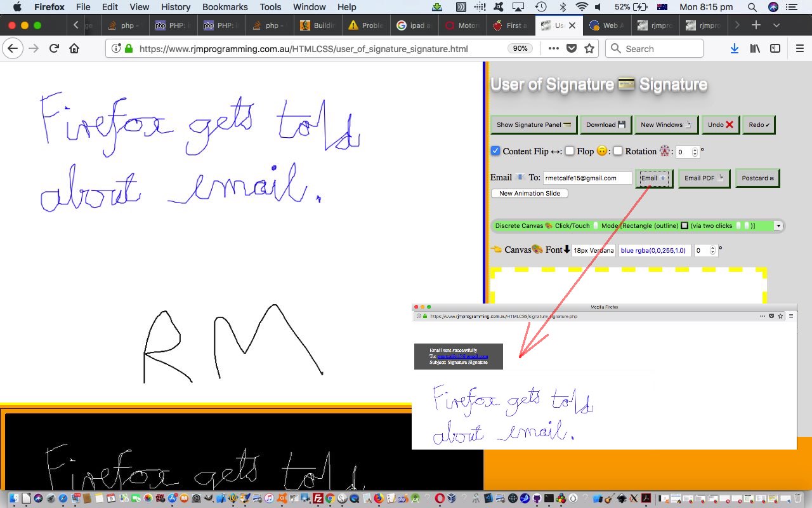Toggle the Firefox sidebar view
Image resolution: width=812 pixels, height=508 pixels.
click(x=775, y=48)
